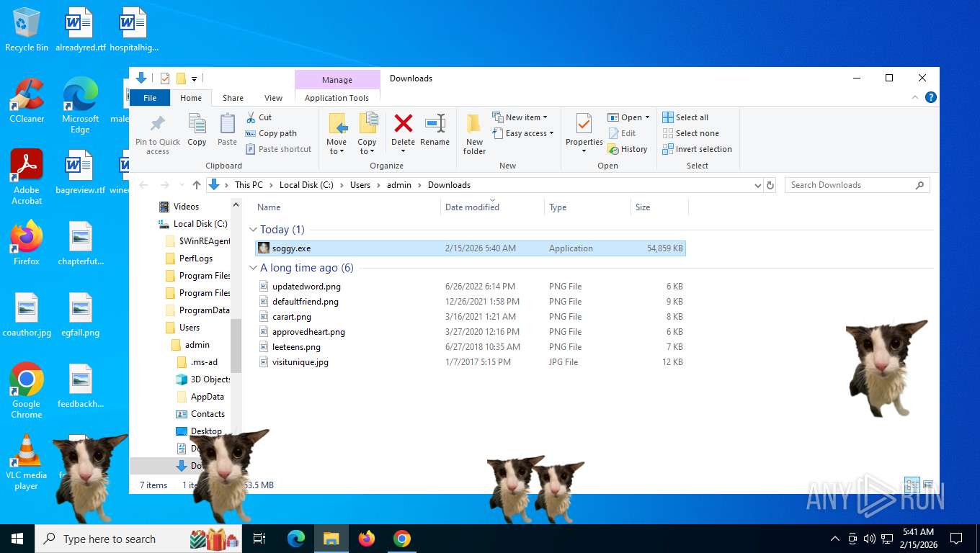Image resolution: width=980 pixels, height=553 pixels.
Task: Click Paste shortcut in the ribbon
Action: pyautogui.click(x=278, y=149)
